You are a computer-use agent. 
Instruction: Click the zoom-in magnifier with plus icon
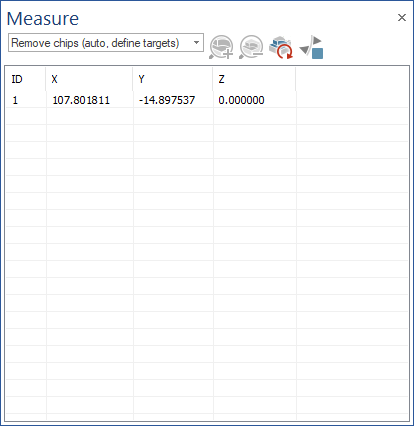tap(221, 47)
